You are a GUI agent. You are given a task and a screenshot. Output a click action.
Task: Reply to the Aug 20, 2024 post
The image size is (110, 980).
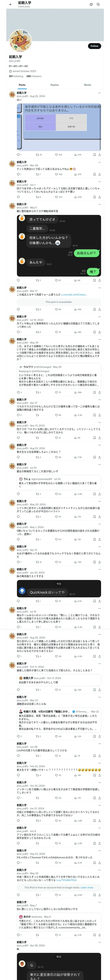19,155
